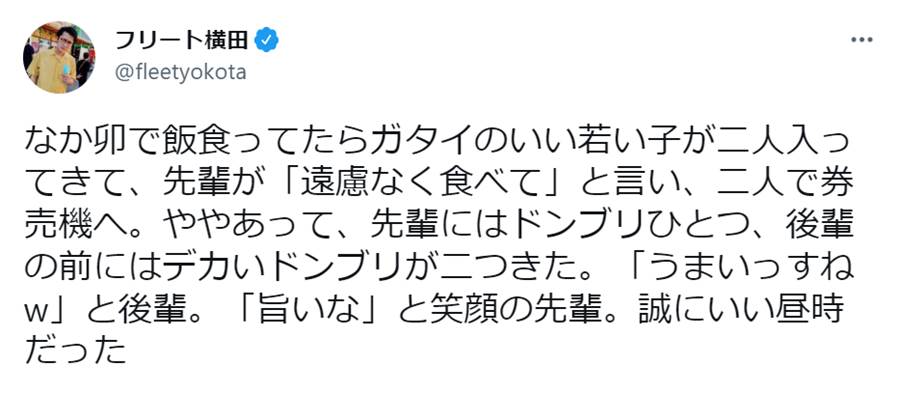The image size is (900, 393).
Task: Open the three-dot more options menu
Action: point(861,40)
